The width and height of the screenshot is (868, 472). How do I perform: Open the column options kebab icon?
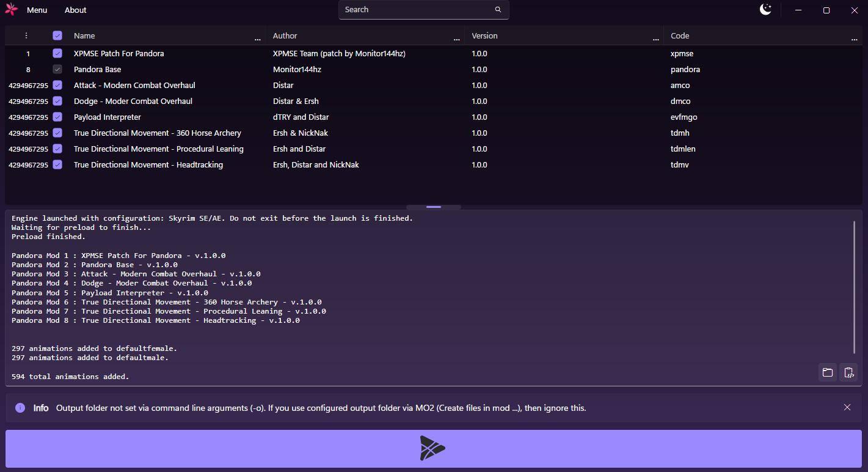click(26, 35)
